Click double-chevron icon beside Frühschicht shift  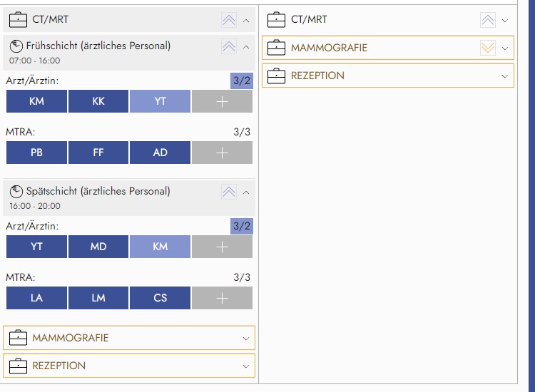228,46
